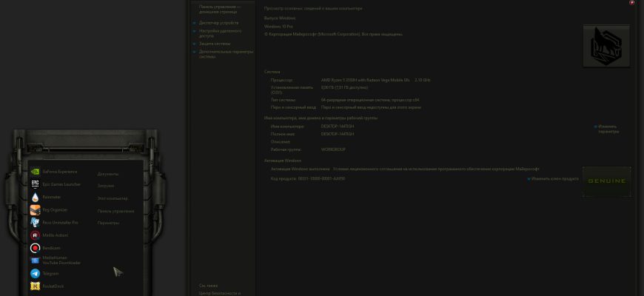The width and height of the screenshot is (644, 296).
Task: Click Изменить ключ продукта link
Action: click(x=555, y=178)
